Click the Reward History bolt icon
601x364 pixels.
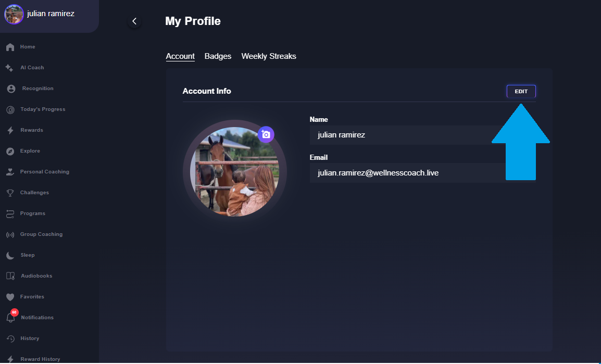10,359
